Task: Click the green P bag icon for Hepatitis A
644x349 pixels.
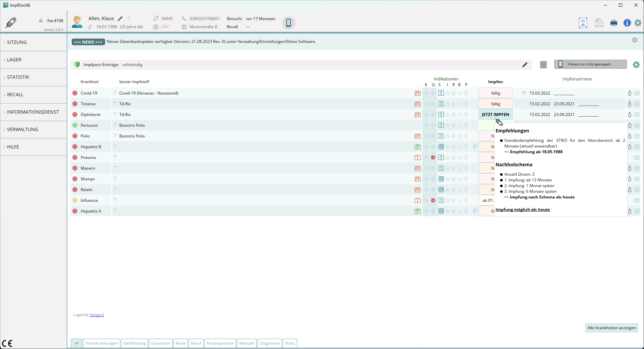Action: 417,211
